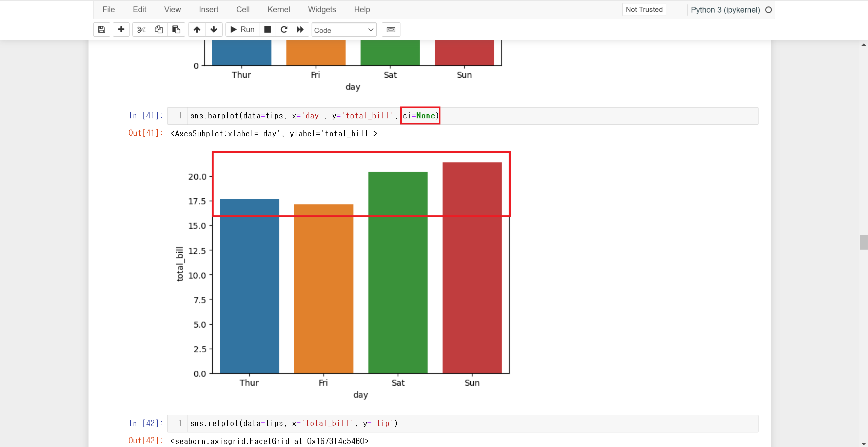
Task: Move selected cell up arrow
Action: [197, 30]
